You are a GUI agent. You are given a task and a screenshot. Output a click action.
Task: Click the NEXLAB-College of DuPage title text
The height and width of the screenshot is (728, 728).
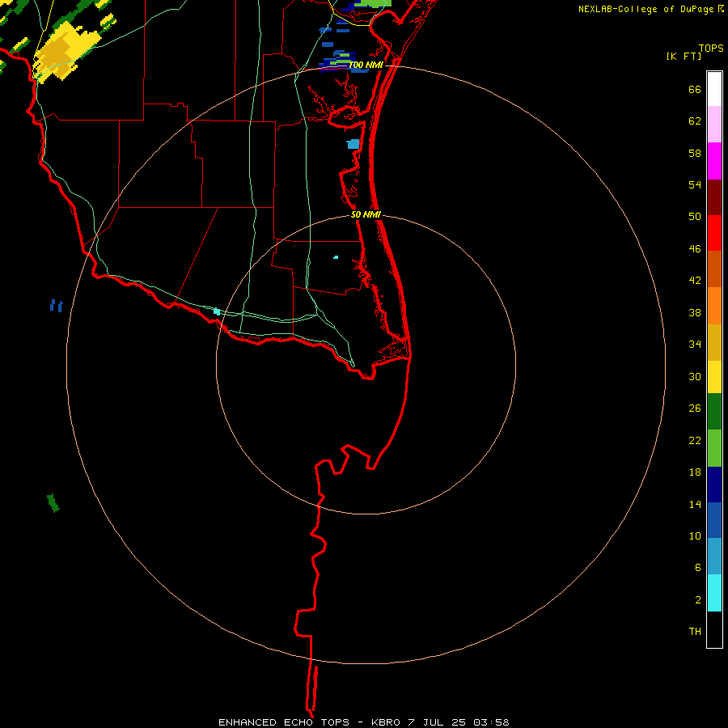[645, 9]
